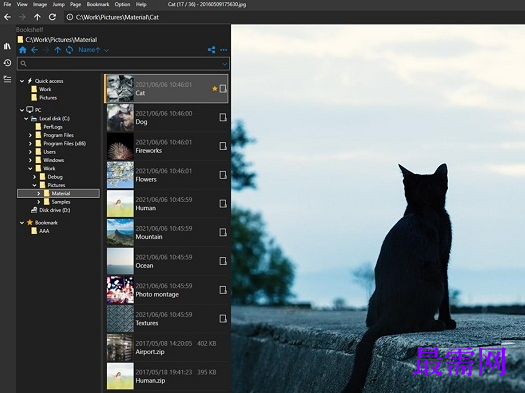Image resolution: width=525 pixels, height=393 pixels.
Task: Go back in bookshelf navigation
Action: (x=34, y=50)
